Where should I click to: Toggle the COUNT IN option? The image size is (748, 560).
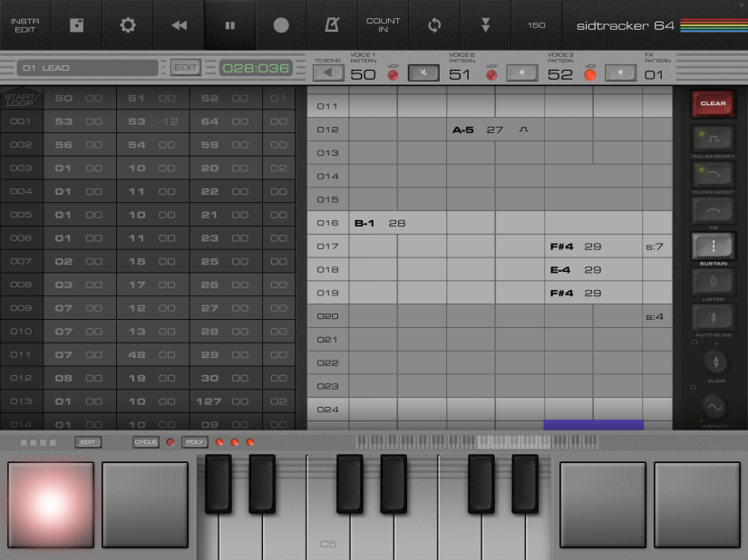[x=383, y=25]
